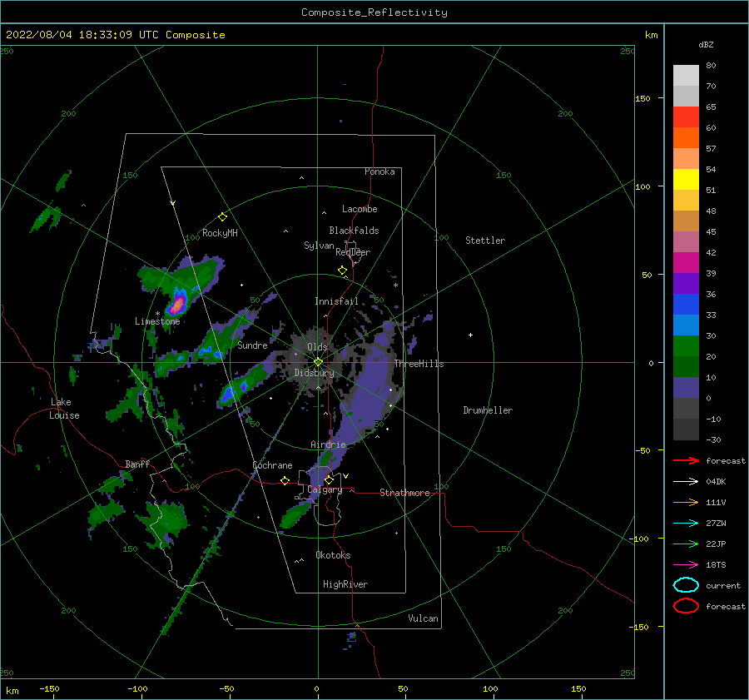Click the yellow diamond marker beside RockyMH
The height and width of the screenshot is (700, 749).
click(222, 217)
